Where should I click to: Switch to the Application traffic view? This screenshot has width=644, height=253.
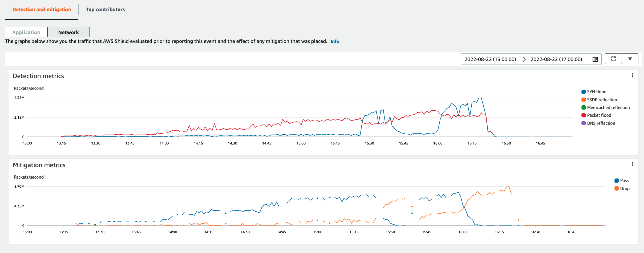point(26,32)
